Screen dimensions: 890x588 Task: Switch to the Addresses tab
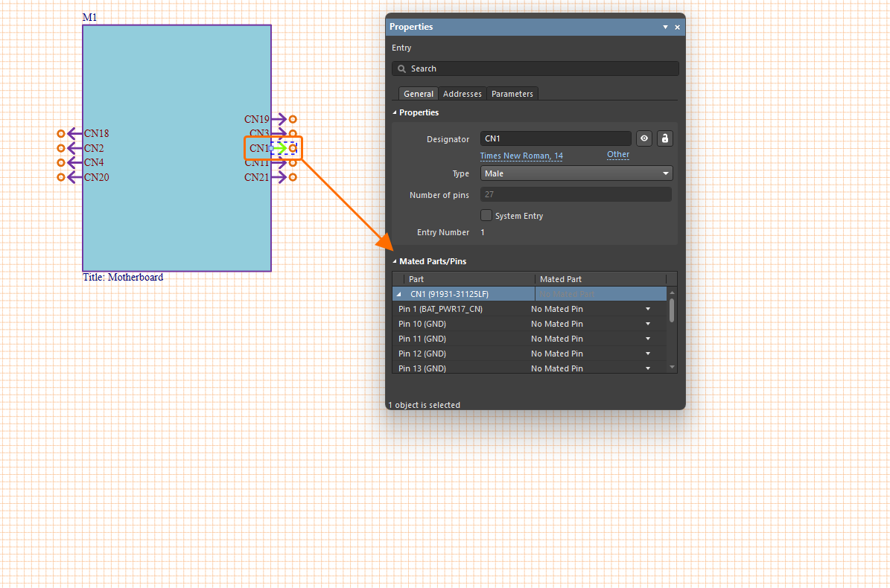point(462,94)
